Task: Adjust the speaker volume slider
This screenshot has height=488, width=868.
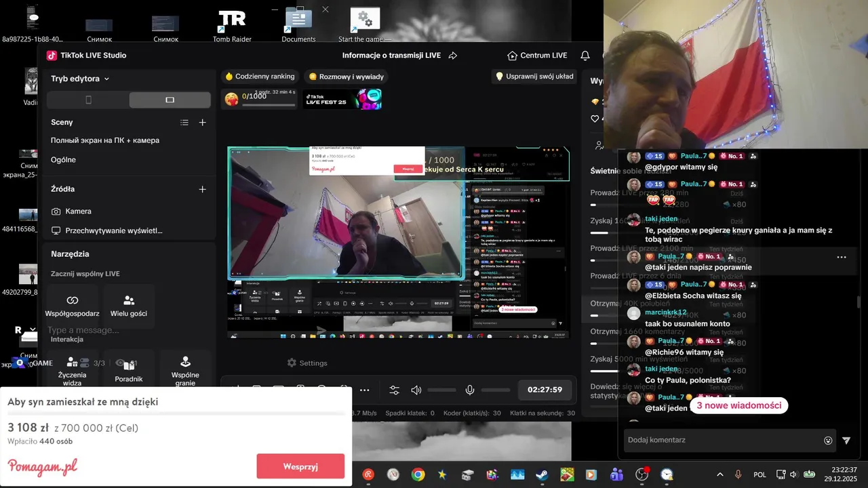Action: click(x=441, y=390)
